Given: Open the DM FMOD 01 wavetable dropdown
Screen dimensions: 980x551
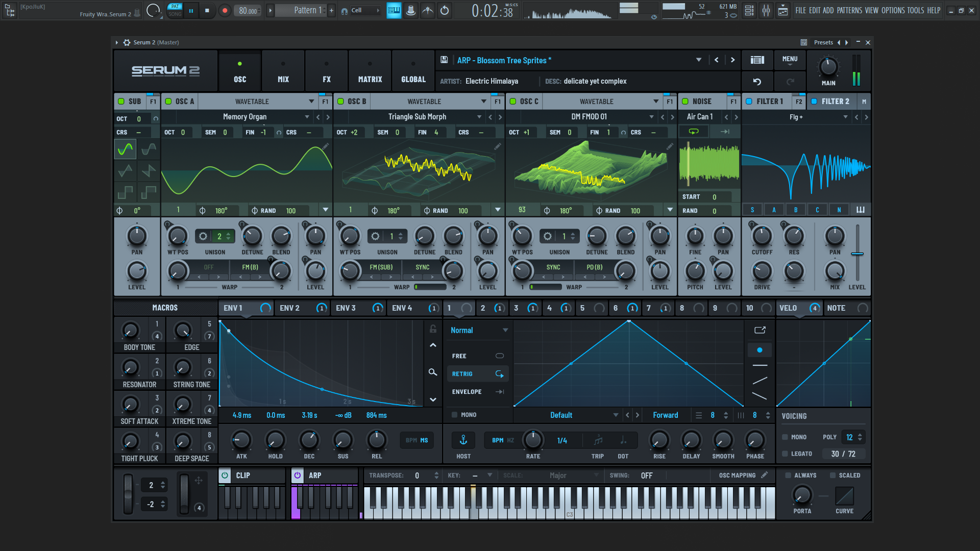Looking at the screenshot, I should [x=651, y=117].
